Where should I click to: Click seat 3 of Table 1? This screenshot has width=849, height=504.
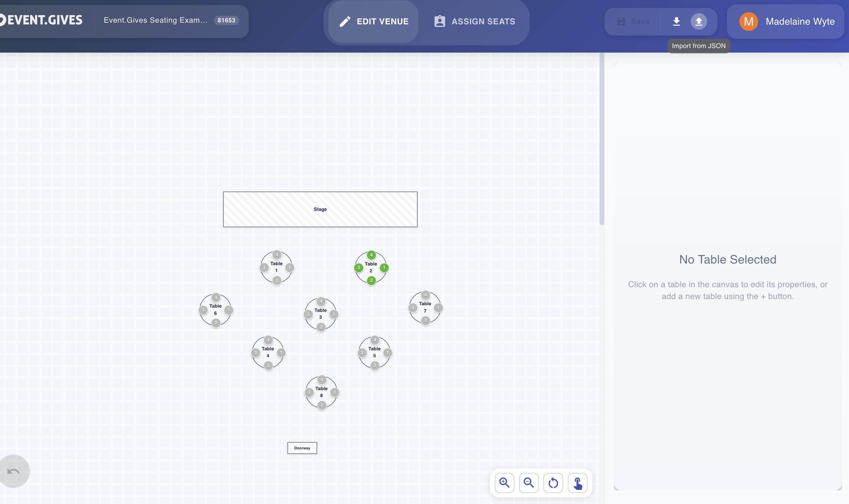coord(264,267)
